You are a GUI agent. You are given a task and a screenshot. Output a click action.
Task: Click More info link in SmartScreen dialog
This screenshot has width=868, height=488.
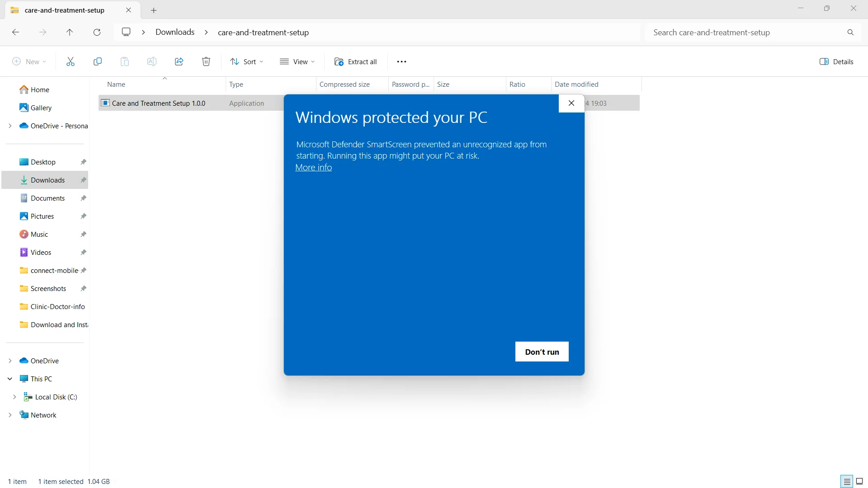click(313, 168)
